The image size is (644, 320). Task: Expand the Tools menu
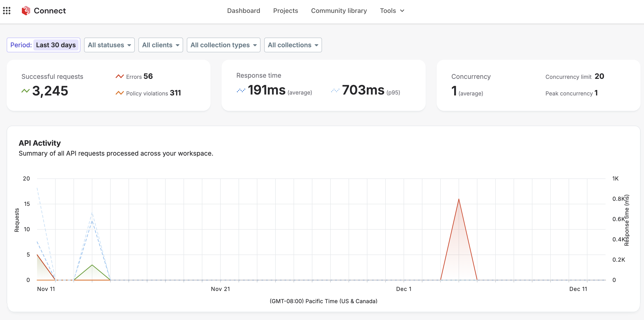click(392, 11)
